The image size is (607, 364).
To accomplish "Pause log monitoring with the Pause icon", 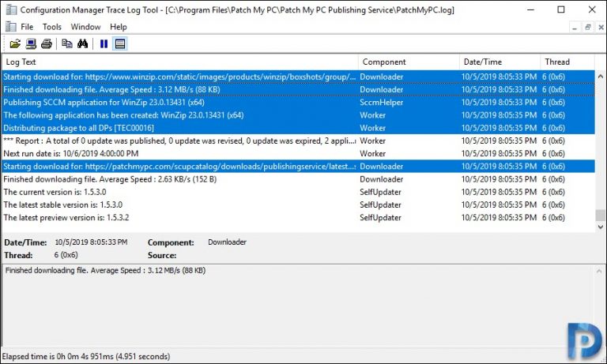I will pyautogui.click(x=104, y=43).
